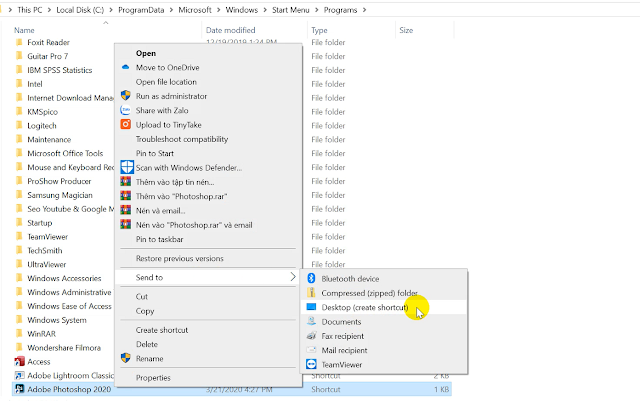Screen dimensions: 640x401
Task: Click sort arrow above Name column
Action: pos(106,22)
